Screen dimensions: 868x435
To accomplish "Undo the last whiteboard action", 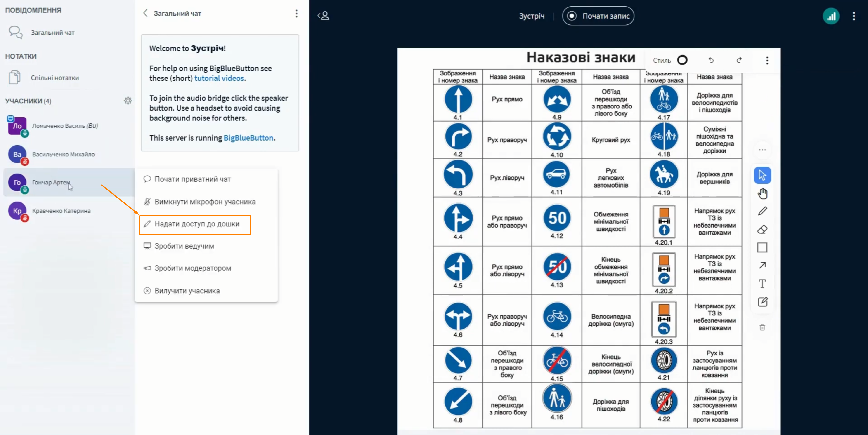I will pos(711,60).
